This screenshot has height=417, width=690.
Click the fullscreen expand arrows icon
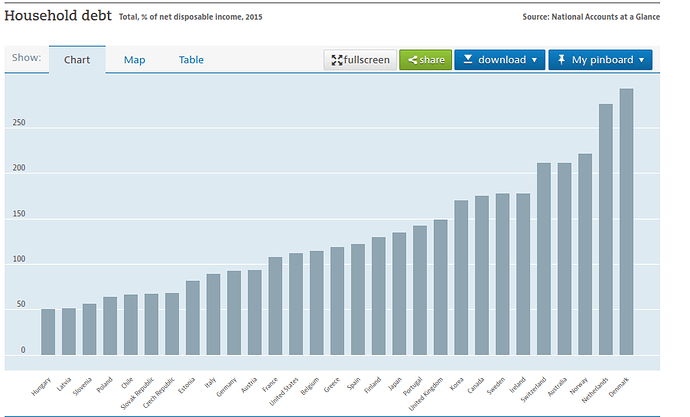[337, 60]
